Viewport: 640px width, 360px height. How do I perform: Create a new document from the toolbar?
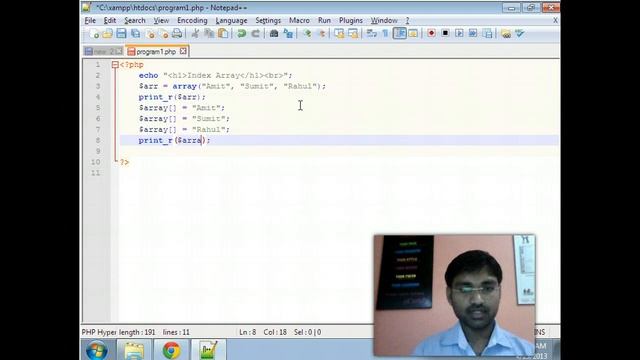tap(94, 34)
